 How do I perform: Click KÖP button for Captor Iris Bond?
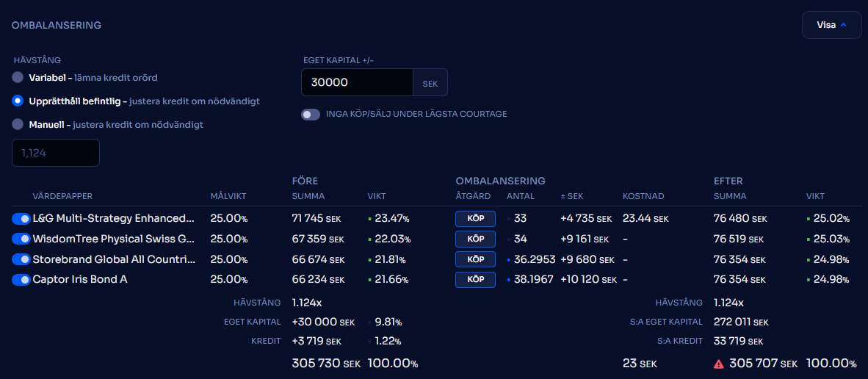475,280
